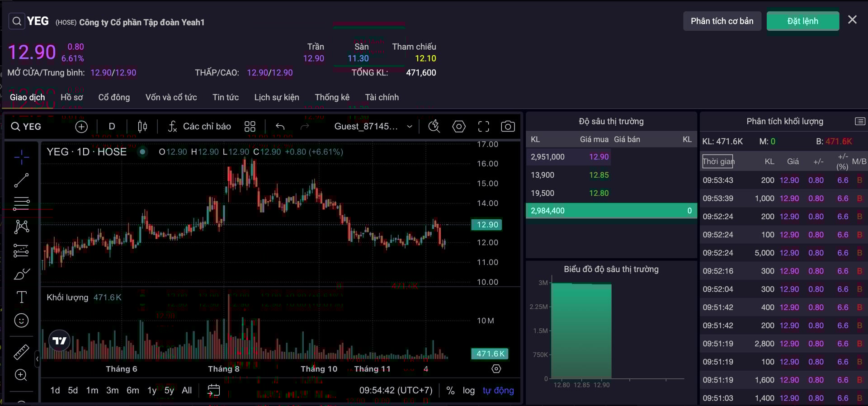Enter fullscreen chart mode
Viewport: 868px width, 406px height.
(483, 127)
